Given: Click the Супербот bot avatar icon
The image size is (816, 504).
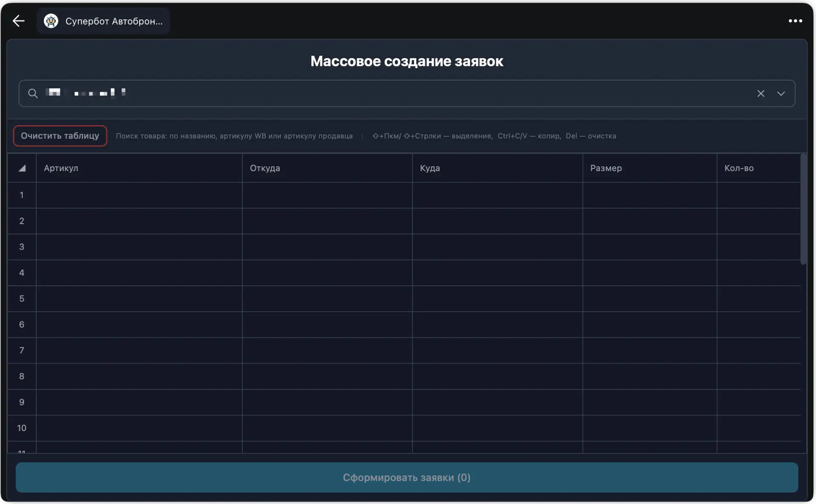Looking at the screenshot, I should pos(51,21).
